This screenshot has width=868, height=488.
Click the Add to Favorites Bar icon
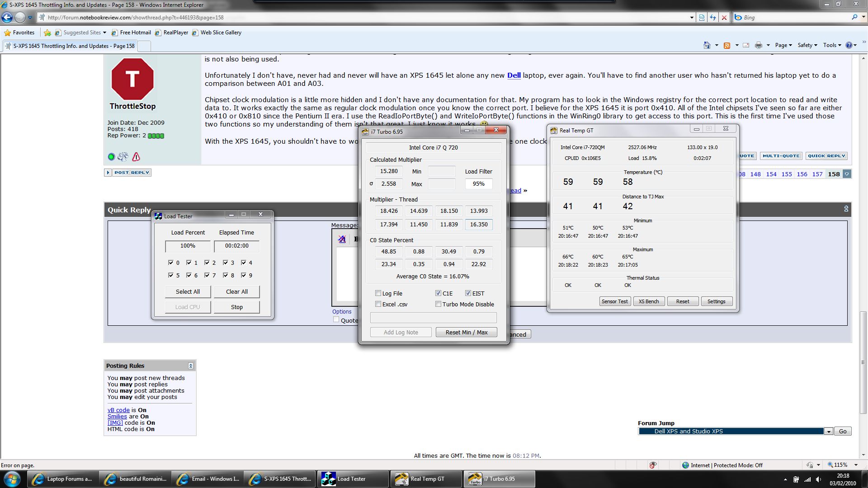47,33
